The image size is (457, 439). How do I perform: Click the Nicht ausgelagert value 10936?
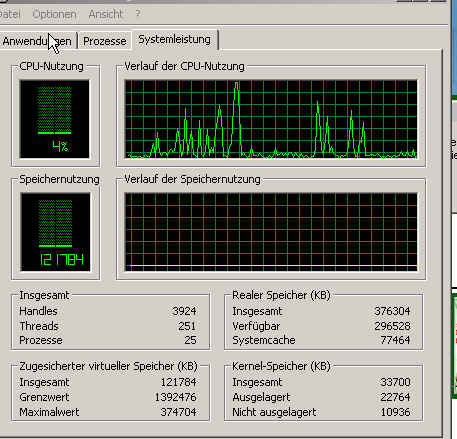(x=395, y=412)
